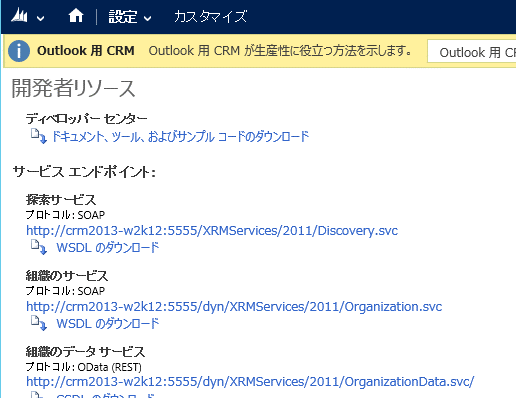Click the Outlook 用 CRM が生産性に役立つ message text

pos(280,51)
